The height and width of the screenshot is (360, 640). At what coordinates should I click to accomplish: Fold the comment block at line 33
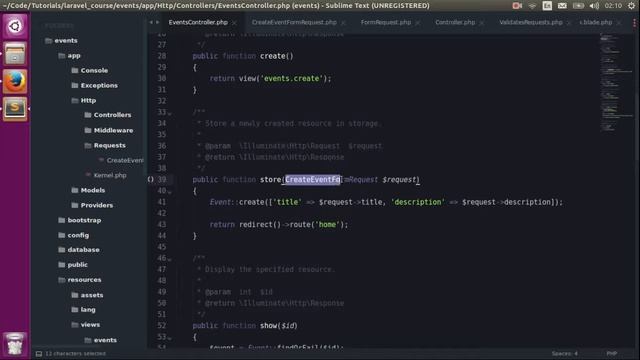170,113
